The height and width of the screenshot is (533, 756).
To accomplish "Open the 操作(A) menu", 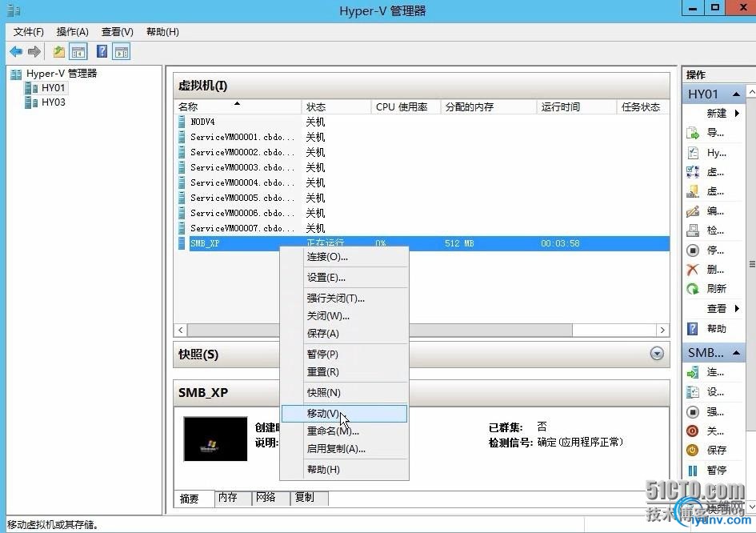I will (x=72, y=32).
